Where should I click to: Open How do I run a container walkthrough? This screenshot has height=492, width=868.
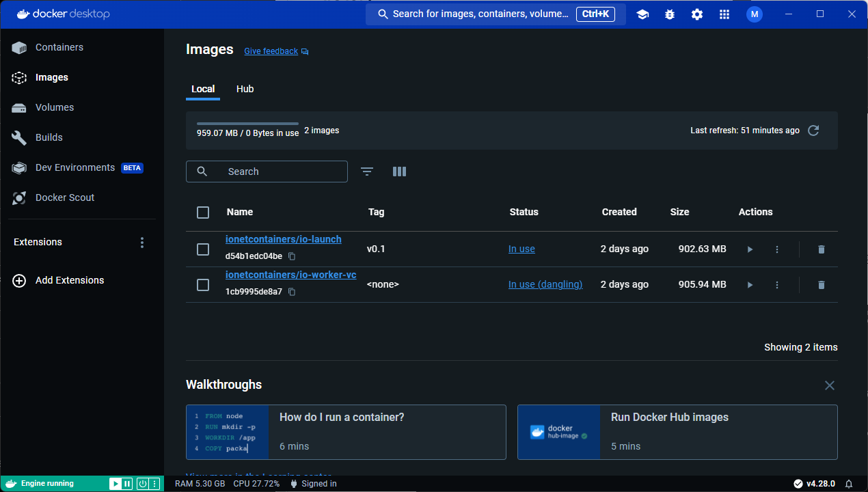(346, 432)
